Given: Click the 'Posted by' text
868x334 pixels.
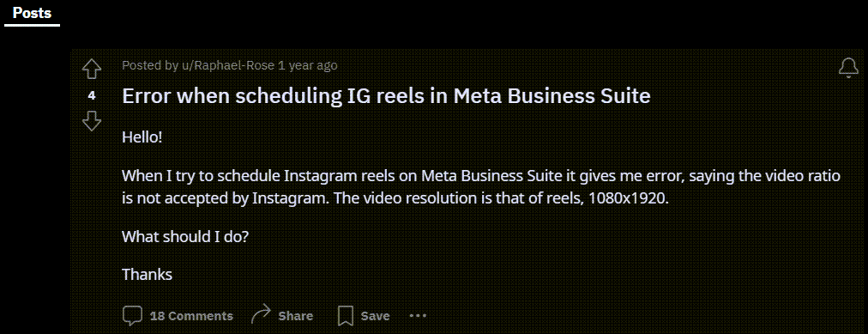Looking at the screenshot, I should point(149,65).
